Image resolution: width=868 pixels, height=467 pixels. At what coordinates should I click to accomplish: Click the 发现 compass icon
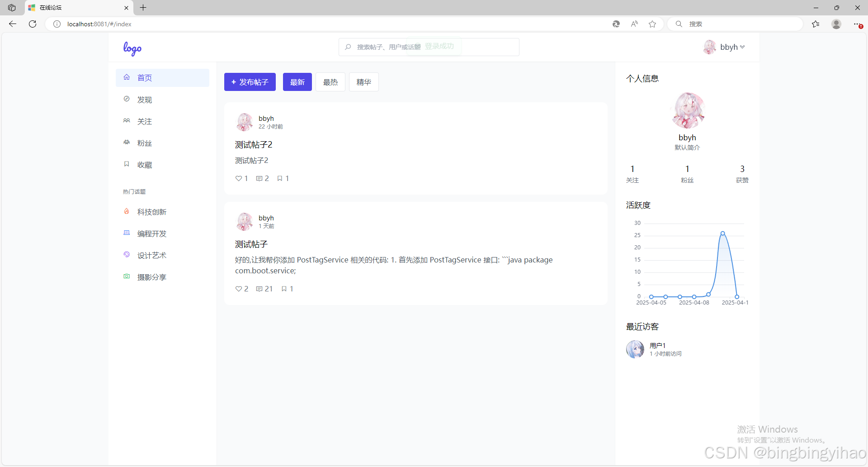(x=127, y=99)
